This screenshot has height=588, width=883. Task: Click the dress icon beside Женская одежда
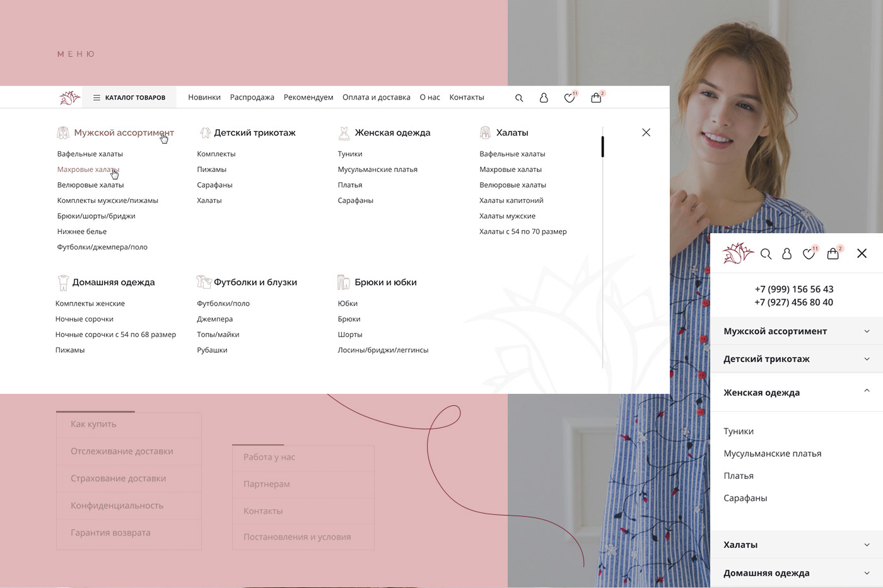(x=344, y=132)
